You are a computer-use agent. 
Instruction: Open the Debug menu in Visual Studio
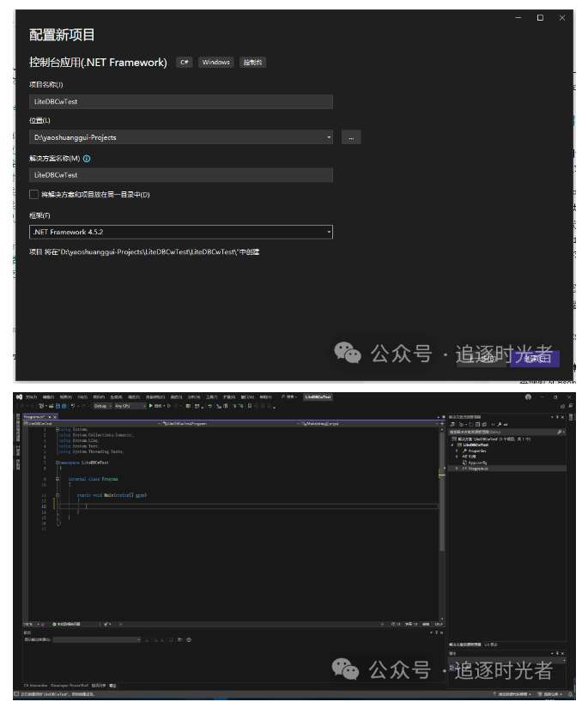[x=133, y=396]
